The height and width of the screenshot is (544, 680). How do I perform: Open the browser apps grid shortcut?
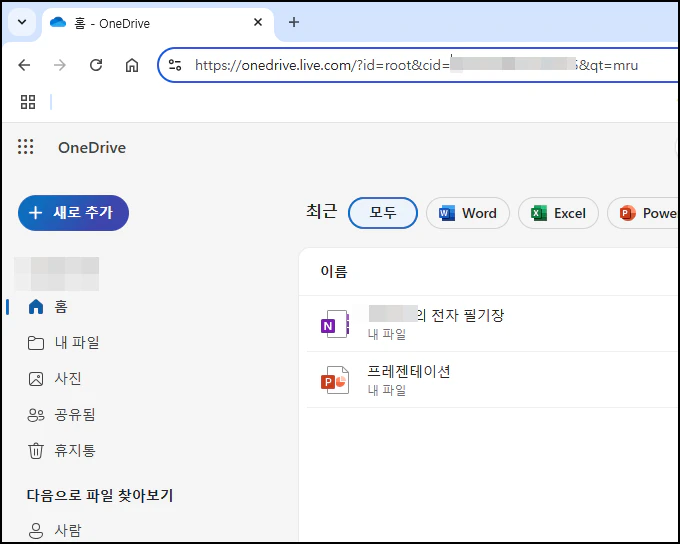(28, 102)
